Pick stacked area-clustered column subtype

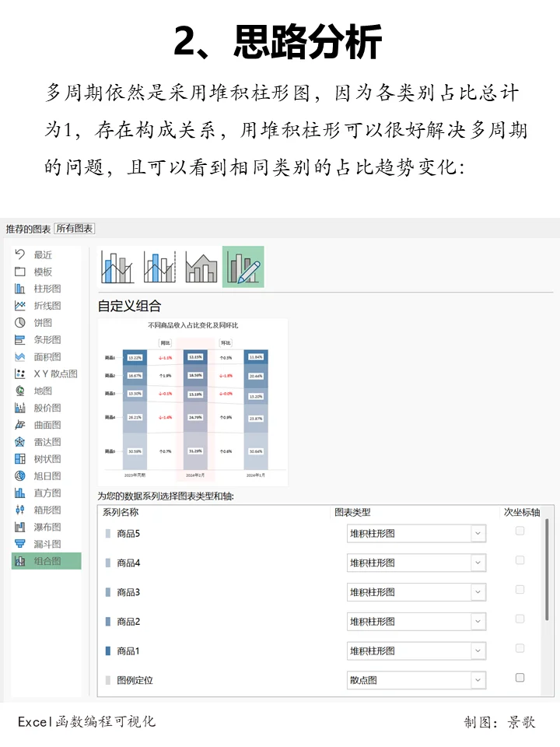(201, 267)
